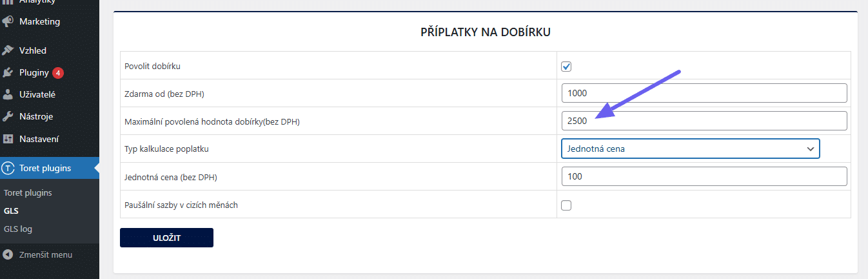Open the Toret plugins submenu link
This screenshot has height=279, width=868.
[28, 192]
